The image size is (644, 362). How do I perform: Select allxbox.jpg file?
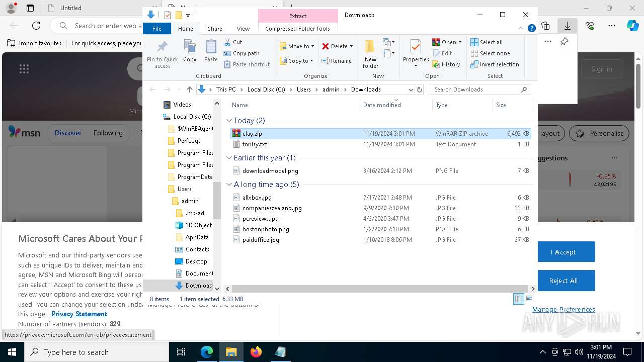(x=380, y=198)
